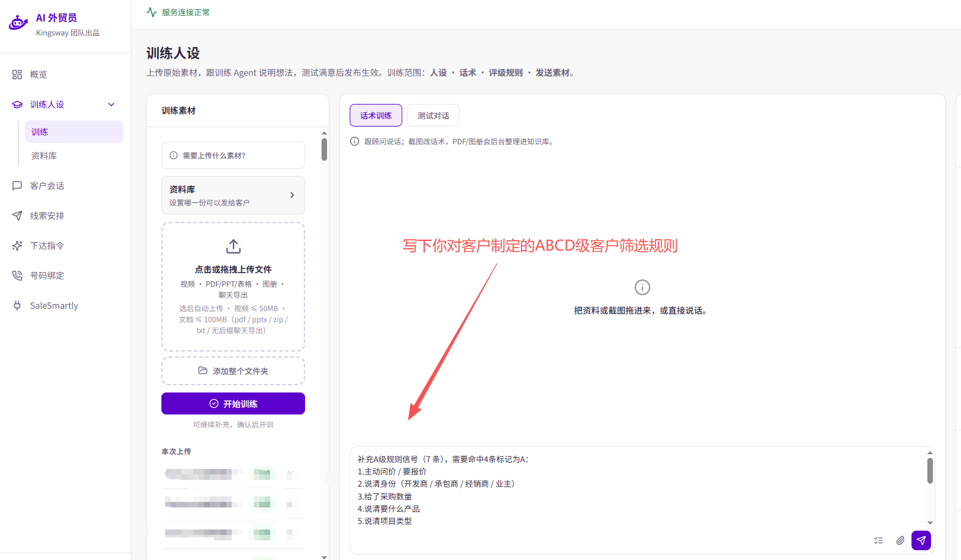Click the 开始训练 button
Image resolution: width=961 pixels, height=560 pixels.
pos(233,403)
